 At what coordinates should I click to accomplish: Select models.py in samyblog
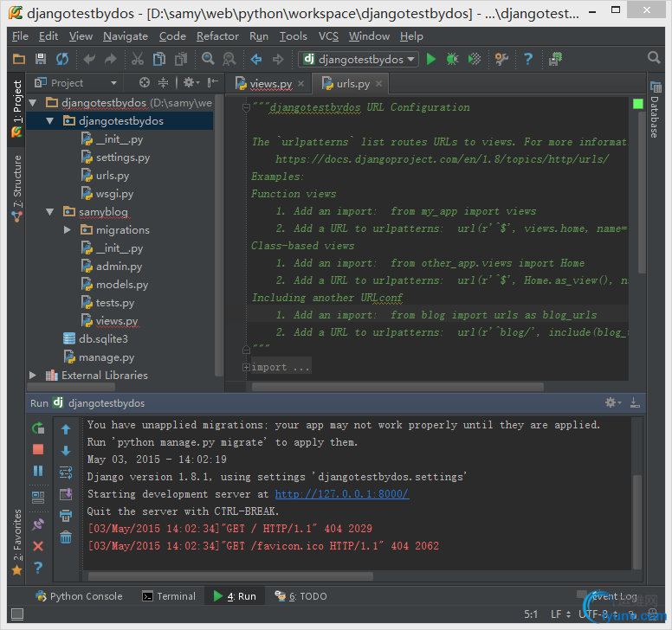tap(122, 285)
